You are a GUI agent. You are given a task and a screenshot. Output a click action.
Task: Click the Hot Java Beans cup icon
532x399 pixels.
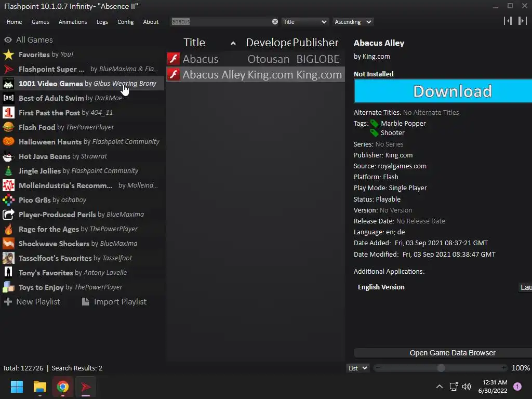point(8,156)
